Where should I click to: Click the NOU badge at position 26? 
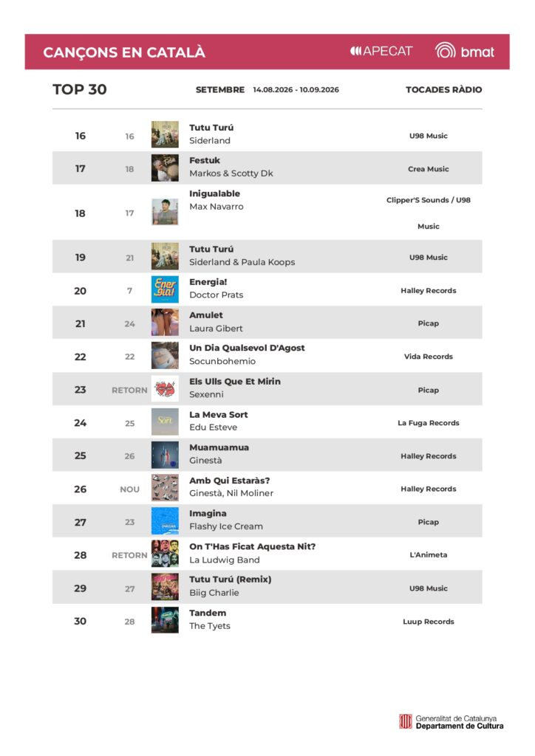130,489
